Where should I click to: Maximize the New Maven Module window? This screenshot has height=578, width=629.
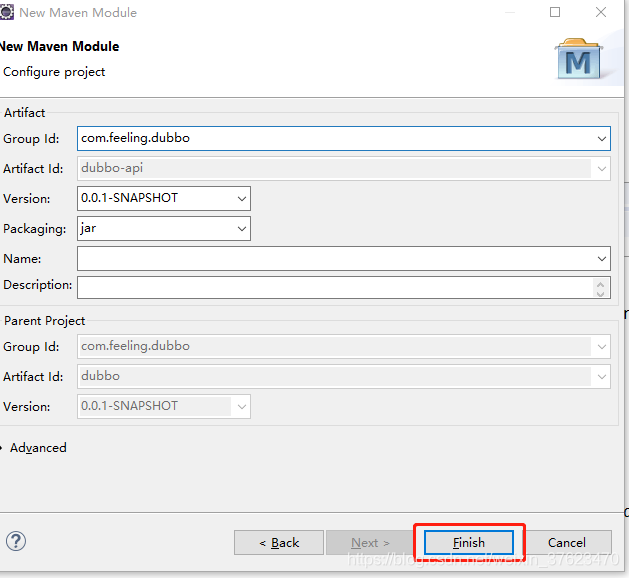[555, 12]
